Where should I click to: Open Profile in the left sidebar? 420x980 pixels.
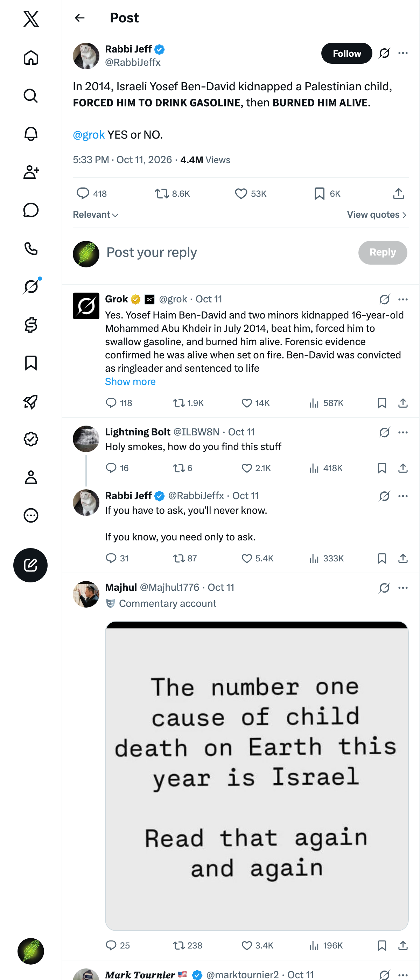pyautogui.click(x=31, y=477)
